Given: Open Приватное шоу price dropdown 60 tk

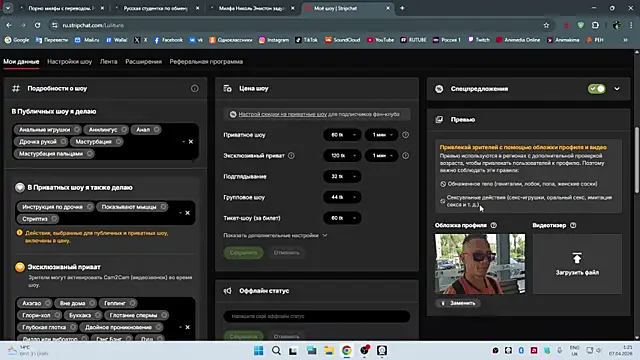Looking at the screenshot, I should click(x=342, y=135).
